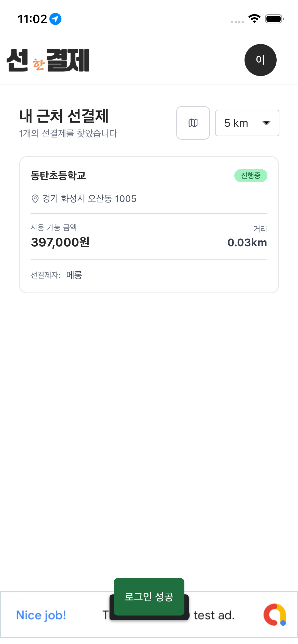Click the dropdown arrow beside 5 km
This screenshot has width=298, height=644.
[266, 123]
